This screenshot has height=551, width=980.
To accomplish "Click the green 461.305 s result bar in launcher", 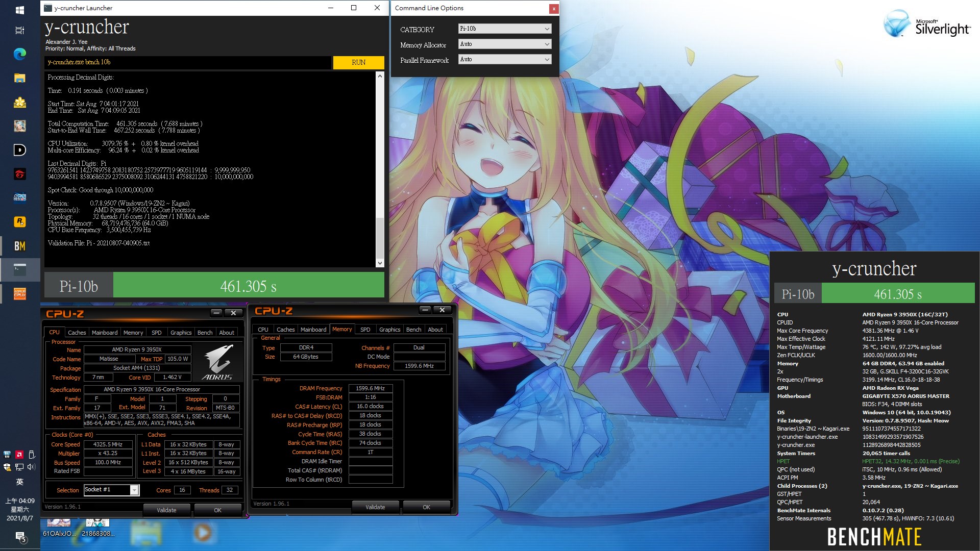I will click(249, 286).
